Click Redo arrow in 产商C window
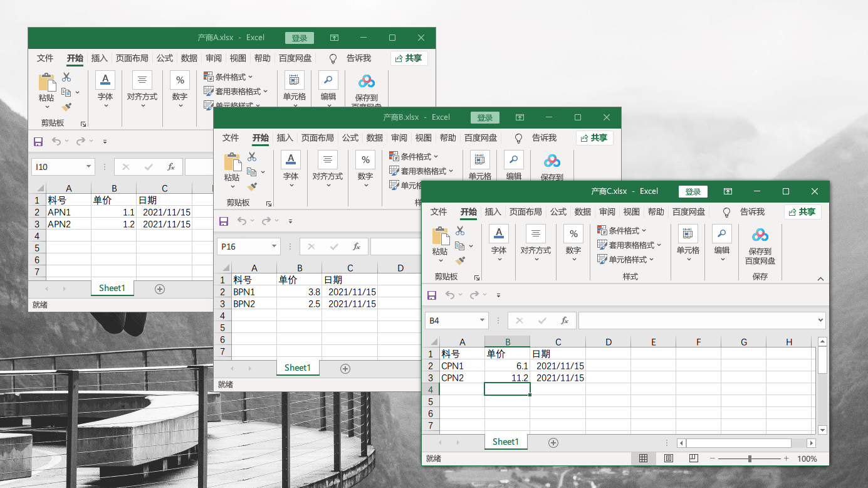Image resolution: width=868 pixels, height=488 pixels. click(x=474, y=295)
